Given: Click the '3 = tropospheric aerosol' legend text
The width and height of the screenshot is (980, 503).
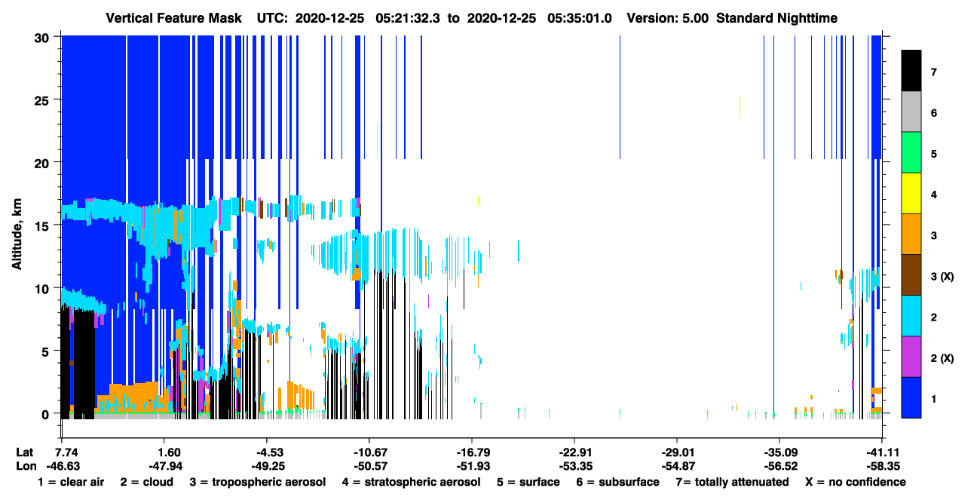Looking at the screenshot, I should pyautogui.click(x=257, y=482).
